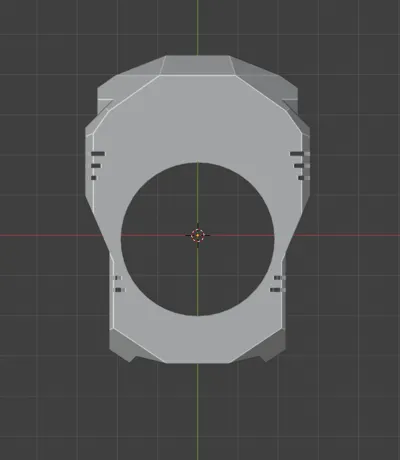400x460 pixels.
Task: Click the middle notch on upper-right side
Action: (302, 166)
